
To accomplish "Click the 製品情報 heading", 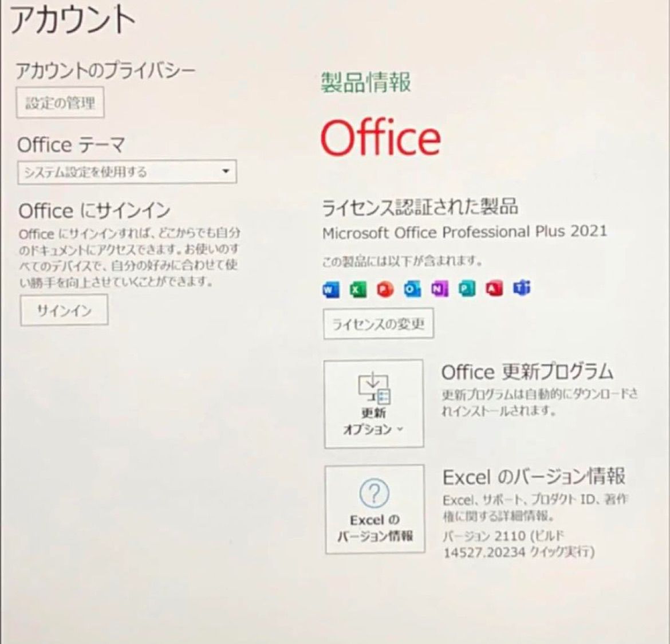I will tap(365, 83).
